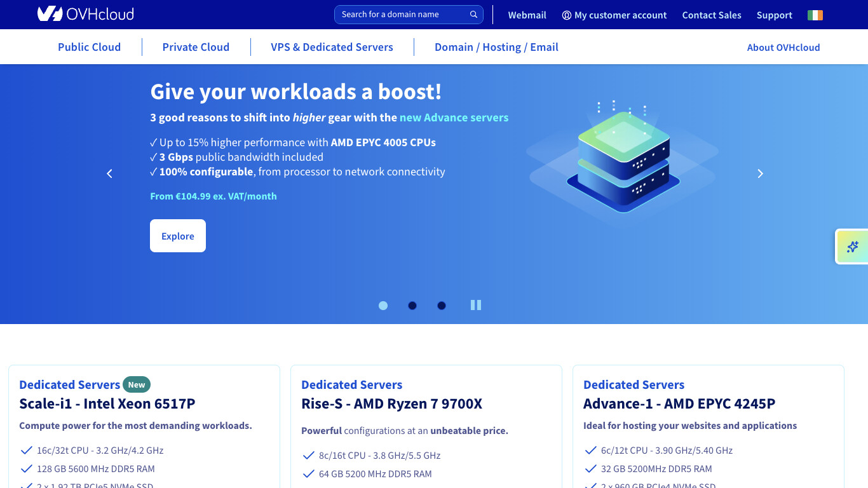
Task: Open the sparkle AI assistant widget
Action: click(x=852, y=247)
